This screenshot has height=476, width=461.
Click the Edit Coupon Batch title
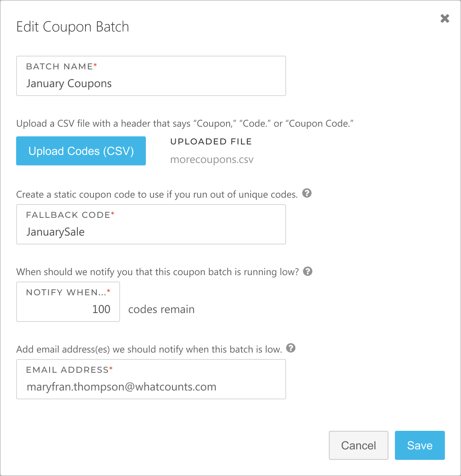pos(73,27)
